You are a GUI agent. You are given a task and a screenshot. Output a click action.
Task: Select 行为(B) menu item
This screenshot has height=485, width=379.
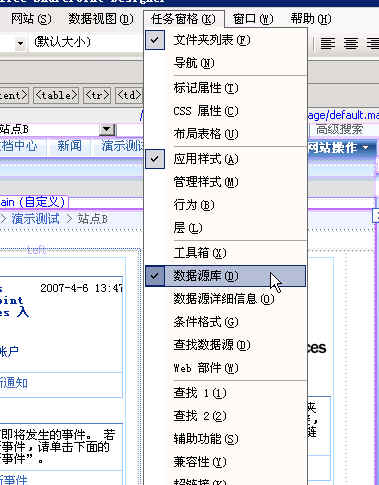tap(226, 205)
